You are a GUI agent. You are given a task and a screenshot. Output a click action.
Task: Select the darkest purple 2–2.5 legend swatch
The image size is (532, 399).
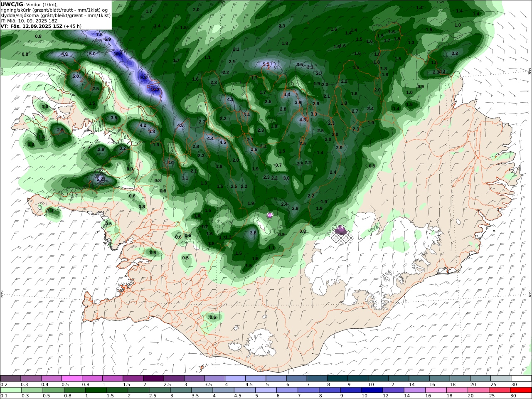pos(153,378)
